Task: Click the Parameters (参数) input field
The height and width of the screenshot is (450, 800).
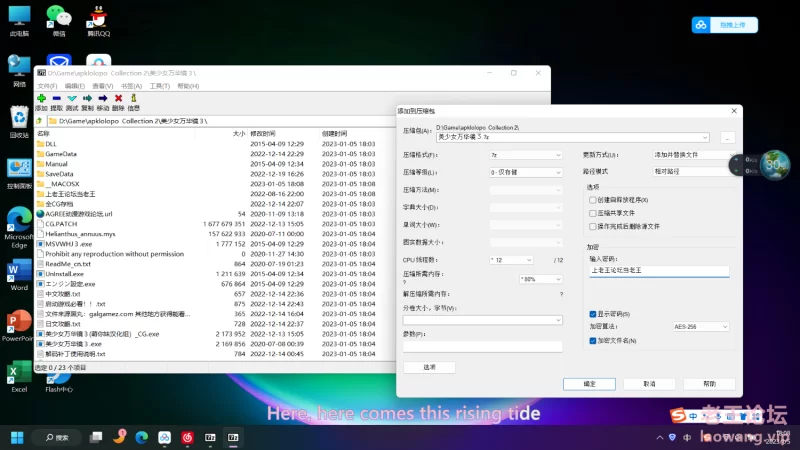Action: pos(483,346)
